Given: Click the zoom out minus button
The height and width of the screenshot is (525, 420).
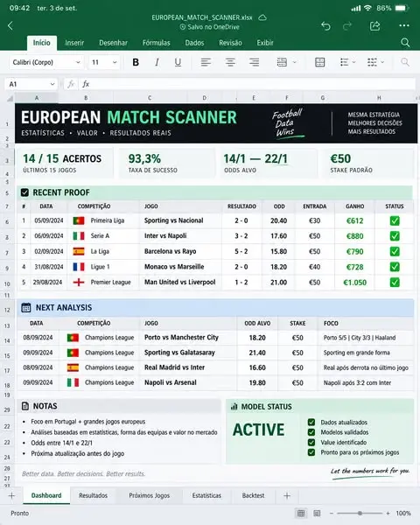Looking at the screenshot, I should click(x=332, y=514).
